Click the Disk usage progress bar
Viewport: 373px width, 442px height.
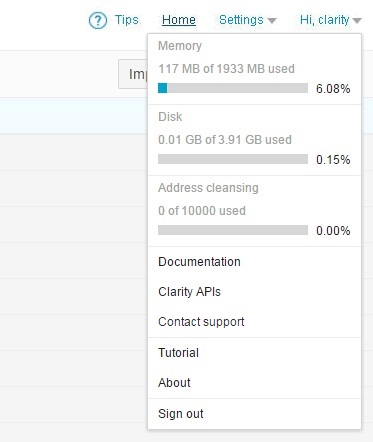tap(233, 159)
